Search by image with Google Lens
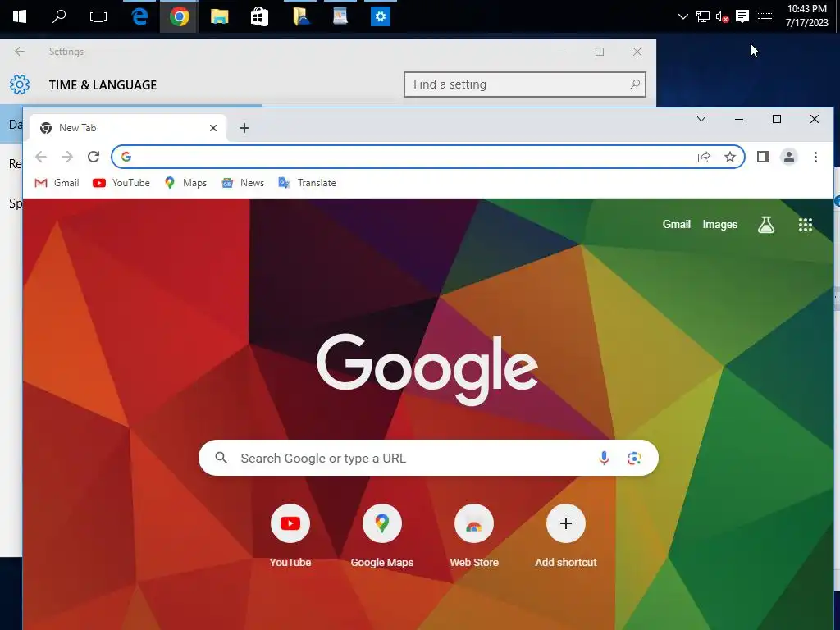This screenshot has width=840, height=630. [x=634, y=458]
